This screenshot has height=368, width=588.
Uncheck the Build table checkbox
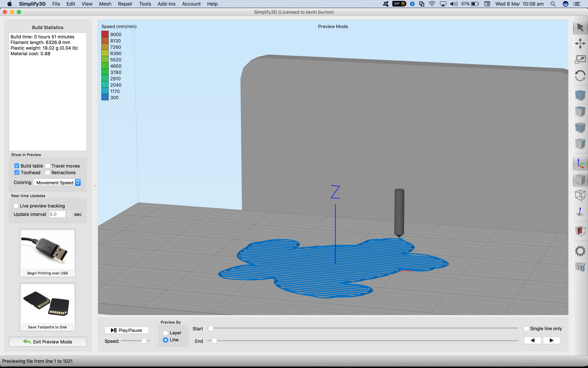tap(17, 166)
